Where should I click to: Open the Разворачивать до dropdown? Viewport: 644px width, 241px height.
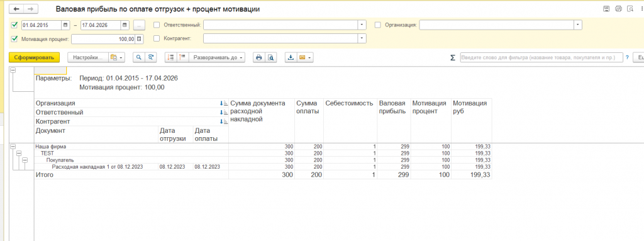pyautogui.click(x=217, y=58)
